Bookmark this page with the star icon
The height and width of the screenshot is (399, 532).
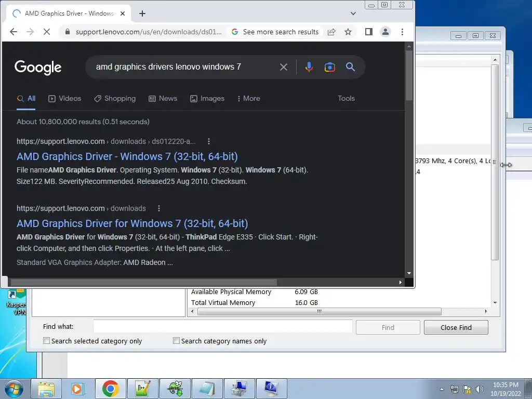[348, 32]
